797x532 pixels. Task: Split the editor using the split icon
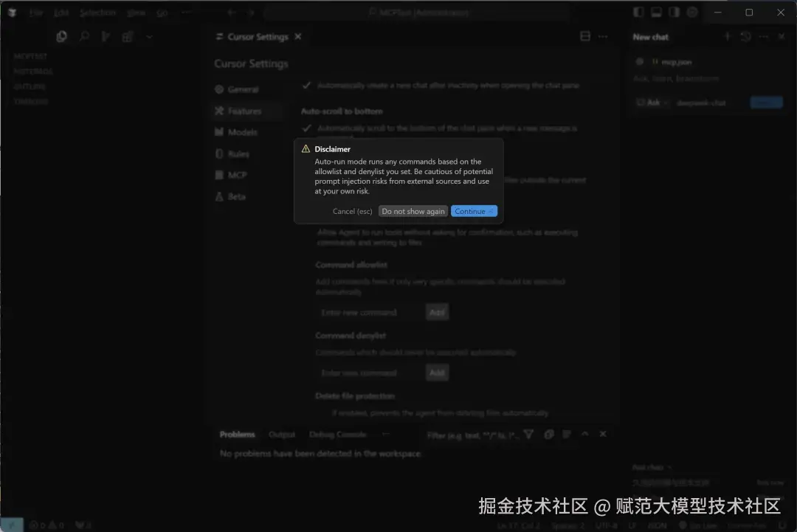[x=585, y=36]
